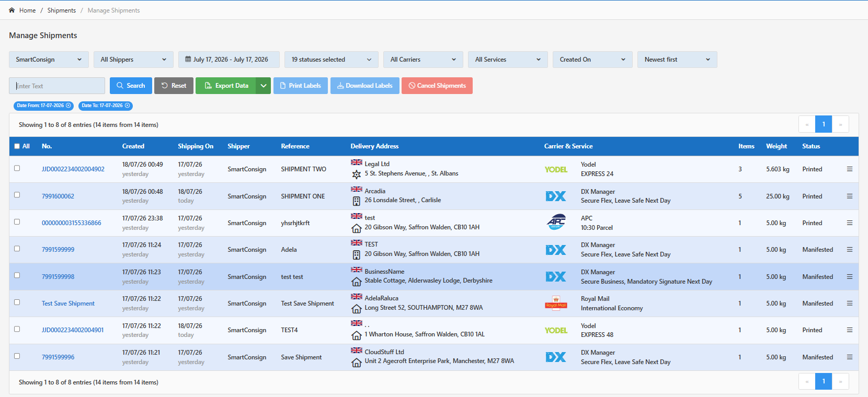Tick checkbox for shipment 7991599998

click(x=17, y=275)
